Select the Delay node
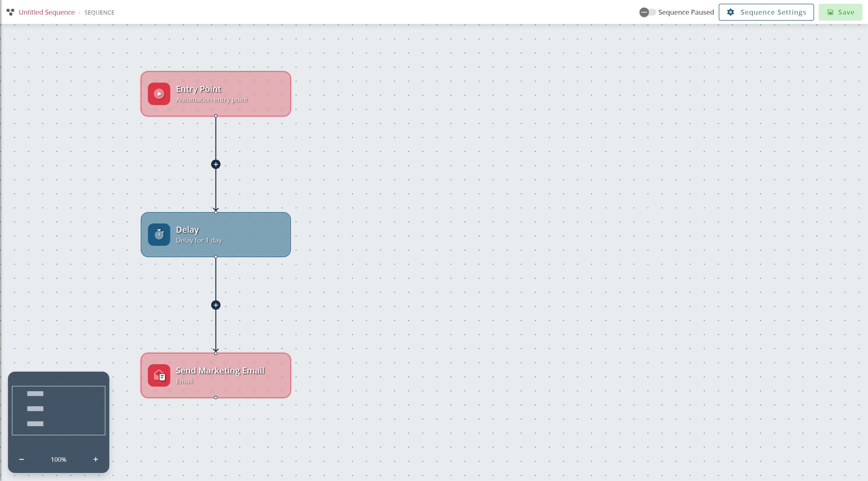Viewport: 868px width, 481px height. point(216,235)
